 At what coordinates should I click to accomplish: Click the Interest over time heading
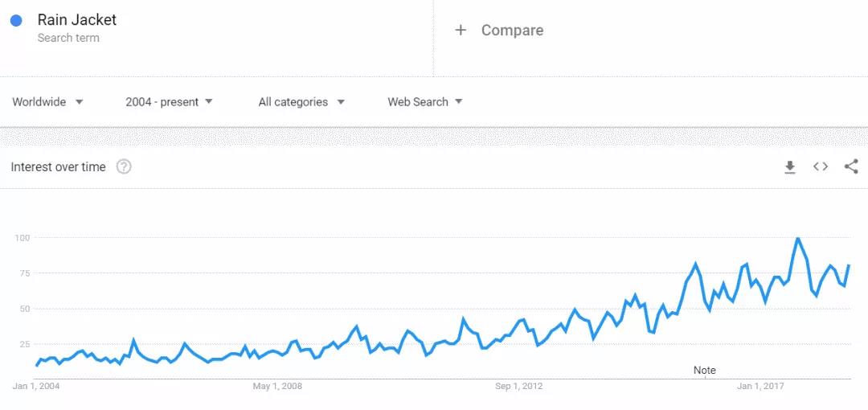(58, 167)
